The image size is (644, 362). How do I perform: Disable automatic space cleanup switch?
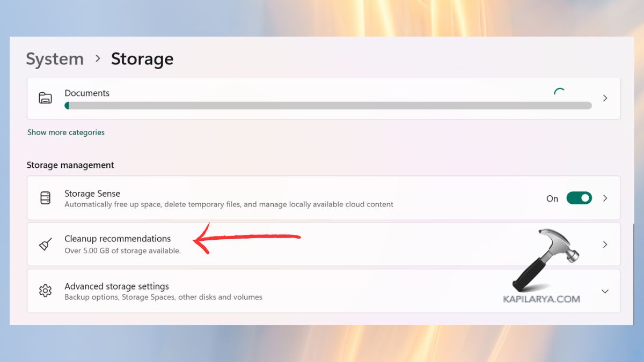point(579,198)
